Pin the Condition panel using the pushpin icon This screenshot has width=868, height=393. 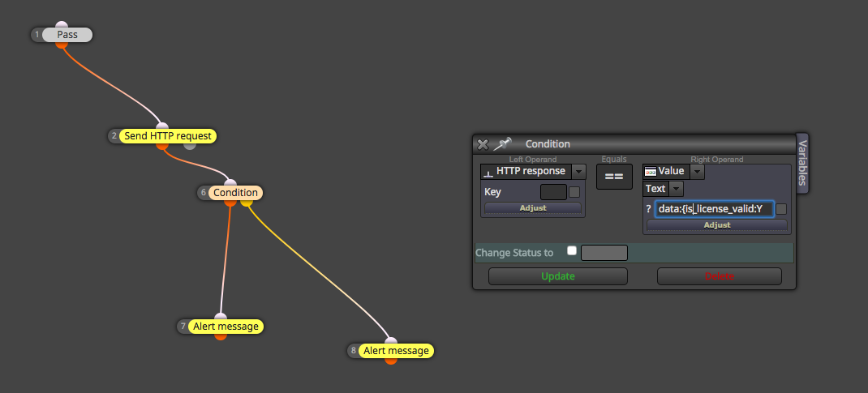pyautogui.click(x=502, y=143)
